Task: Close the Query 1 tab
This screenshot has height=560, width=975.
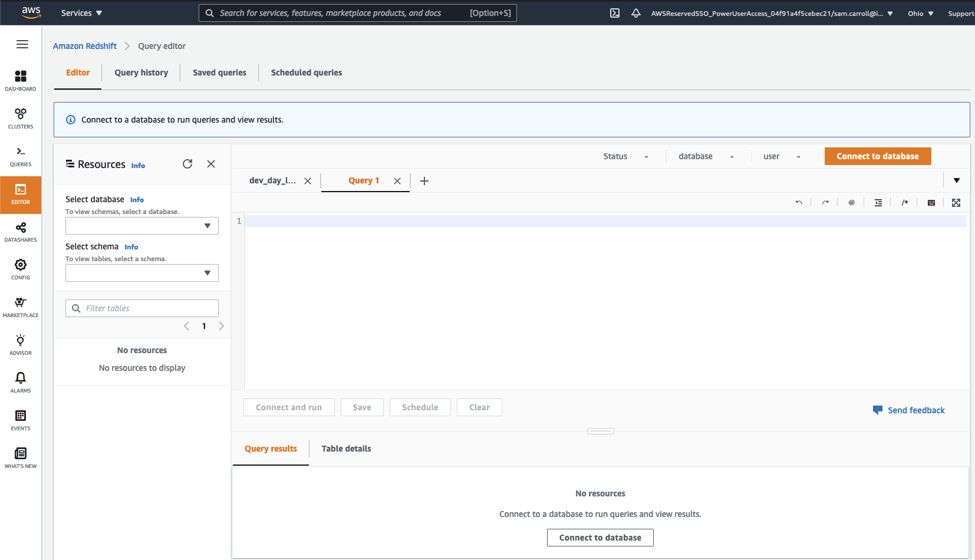Action: click(397, 181)
